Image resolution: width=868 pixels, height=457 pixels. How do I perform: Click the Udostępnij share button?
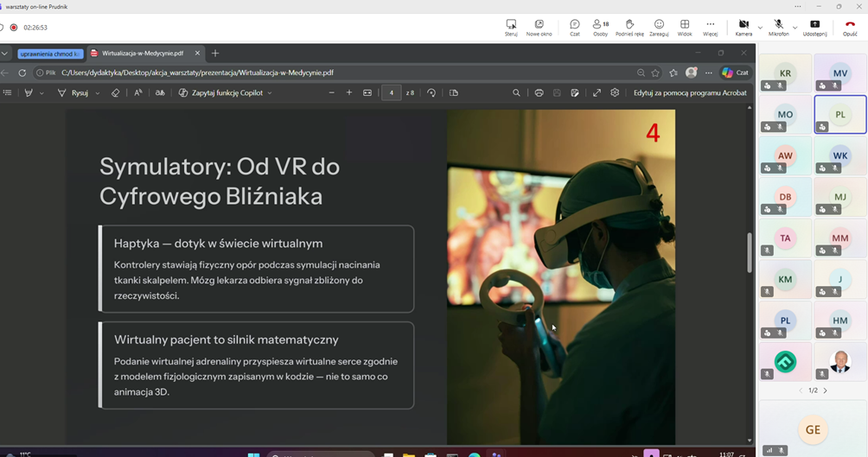click(814, 24)
